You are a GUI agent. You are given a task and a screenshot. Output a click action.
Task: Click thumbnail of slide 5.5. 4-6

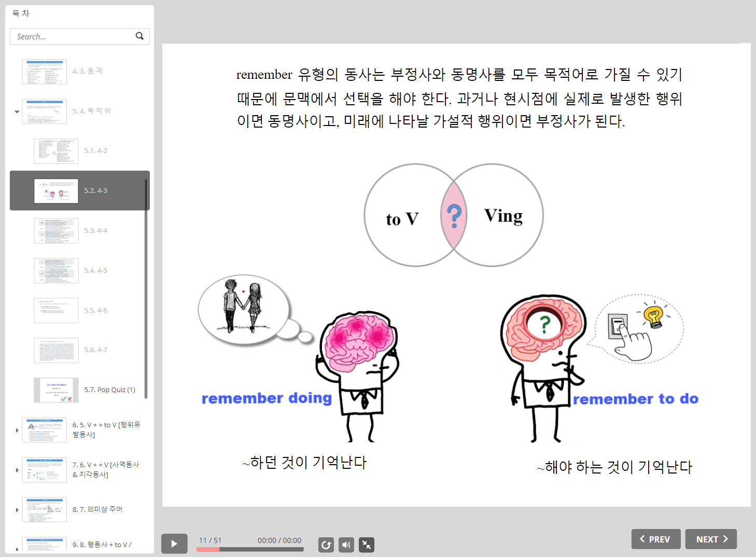(x=57, y=311)
